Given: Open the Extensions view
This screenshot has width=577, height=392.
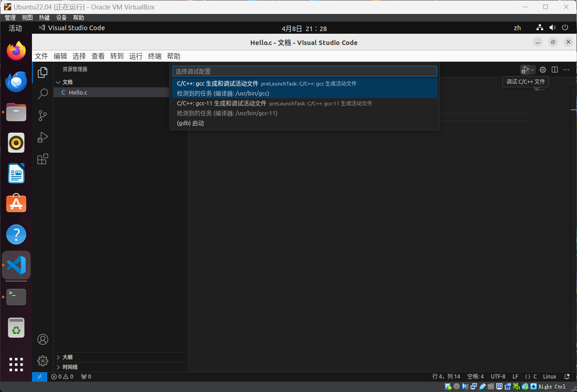Looking at the screenshot, I should tap(43, 159).
